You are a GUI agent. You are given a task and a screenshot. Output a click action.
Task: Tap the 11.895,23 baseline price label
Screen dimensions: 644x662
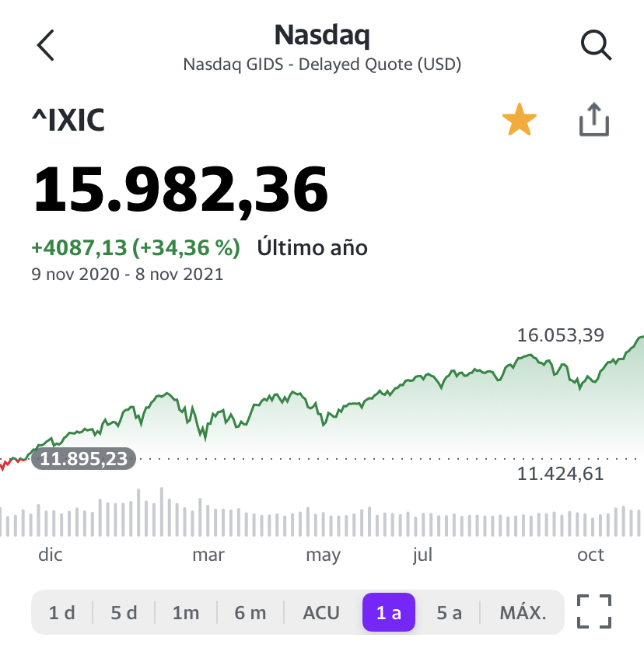coord(83,458)
